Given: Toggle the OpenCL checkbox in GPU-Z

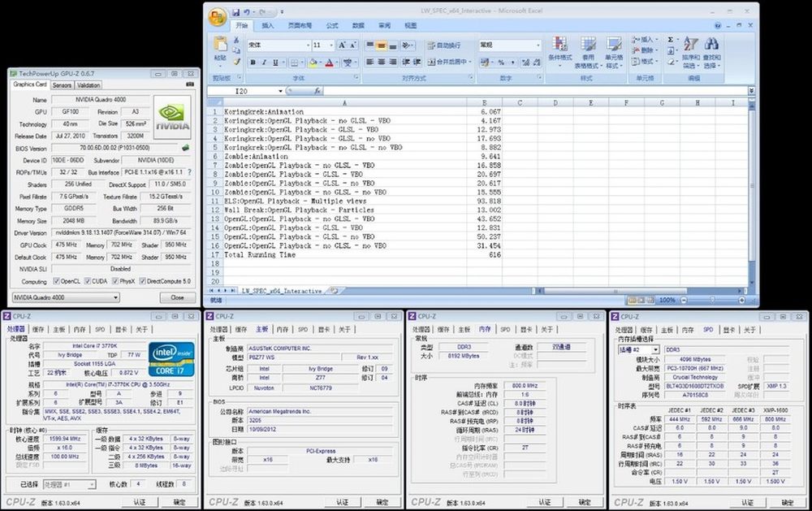Looking at the screenshot, I should point(57,281).
